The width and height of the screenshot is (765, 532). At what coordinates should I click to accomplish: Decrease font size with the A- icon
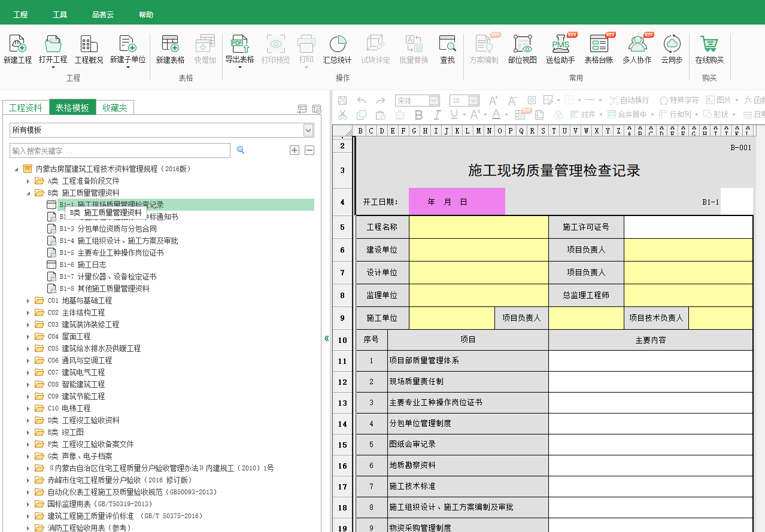pos(512,101)
